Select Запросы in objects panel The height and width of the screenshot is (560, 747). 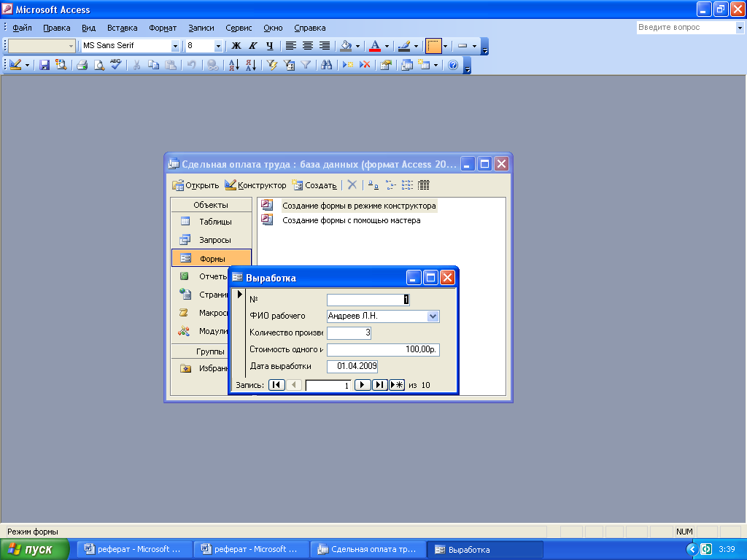pos(211,240)
